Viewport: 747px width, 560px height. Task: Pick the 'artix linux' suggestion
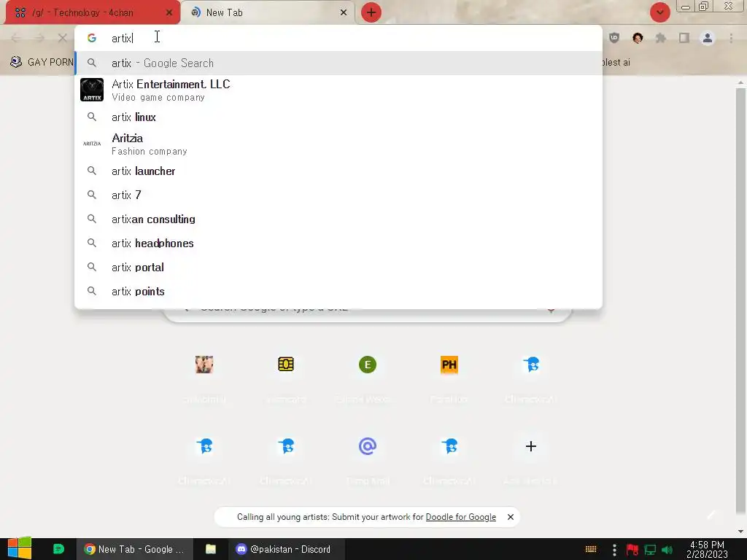pos(338,117)
